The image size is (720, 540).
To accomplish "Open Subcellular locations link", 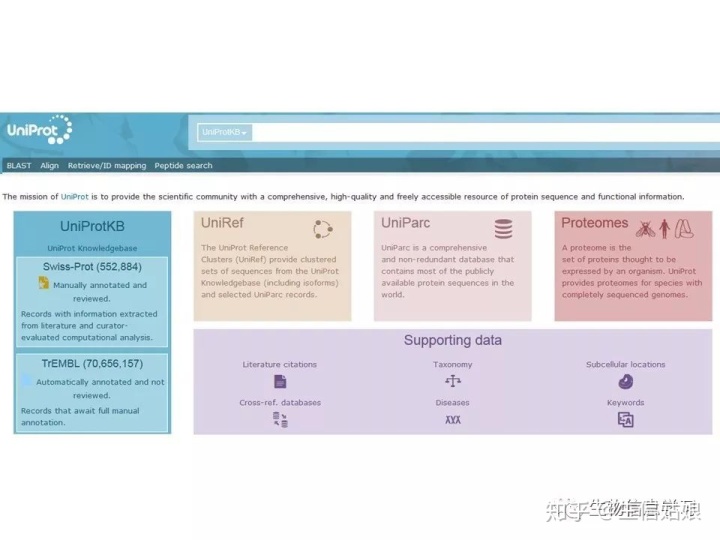I will click(625, 365).
